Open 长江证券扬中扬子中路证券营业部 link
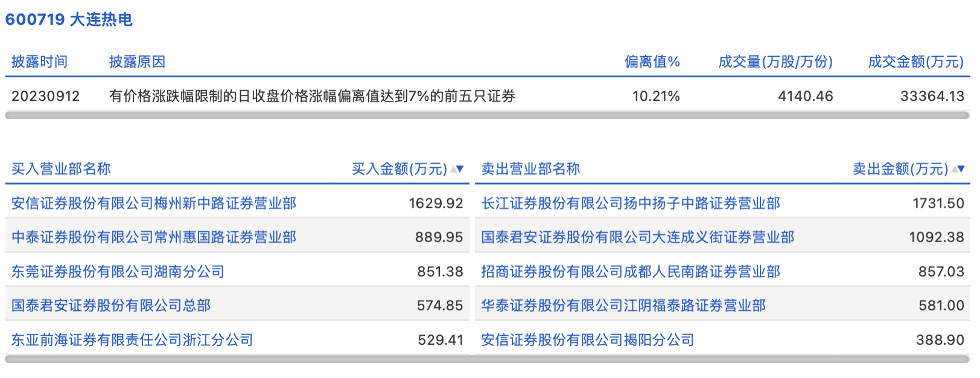Image resolution: width=980 pixels, height=378 pixels. point(631,203)
